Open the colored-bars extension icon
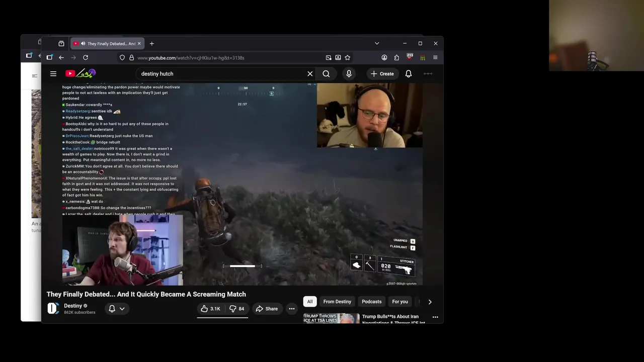644x362 pixels. click(423, 58)
